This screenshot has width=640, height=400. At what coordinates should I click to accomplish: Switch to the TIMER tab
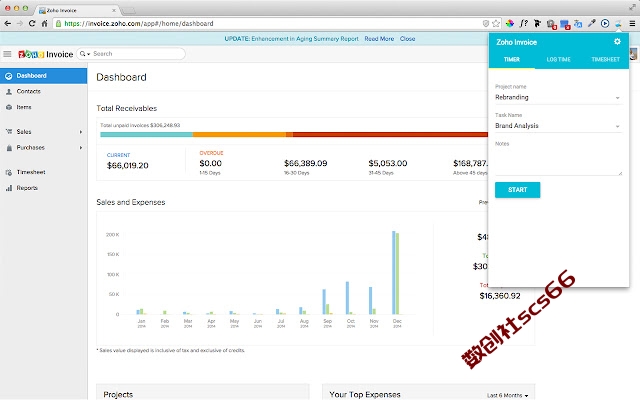[x=511, y=60]
